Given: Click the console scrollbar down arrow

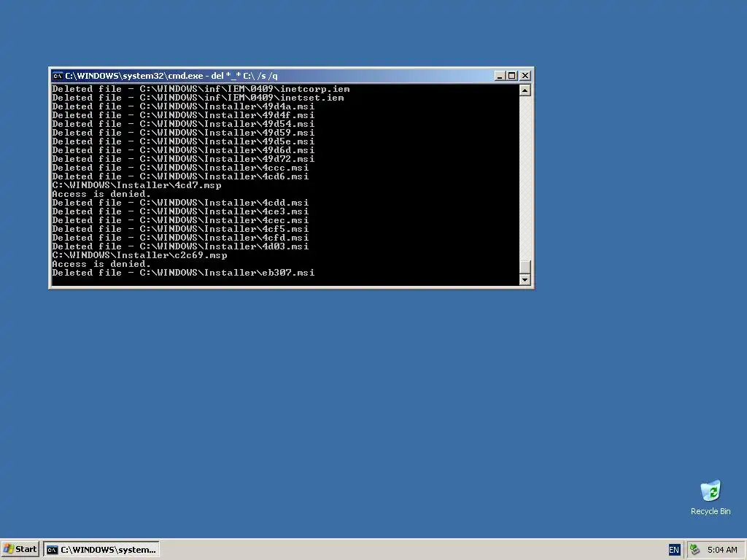Looking at the screenshot, I should 525,279.
